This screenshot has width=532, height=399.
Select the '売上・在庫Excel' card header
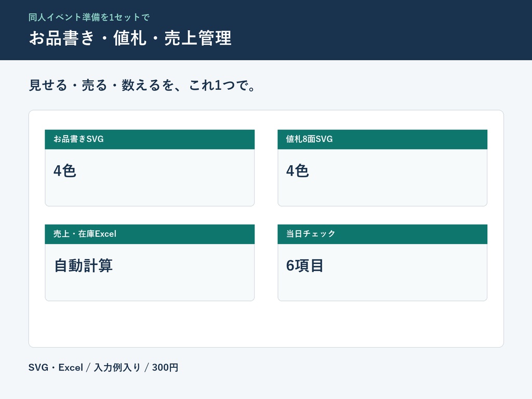[x=150, y=234]
